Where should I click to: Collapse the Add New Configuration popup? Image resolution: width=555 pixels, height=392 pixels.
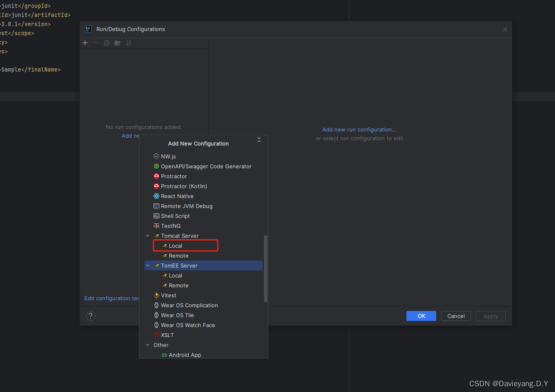tap(259, 140)
